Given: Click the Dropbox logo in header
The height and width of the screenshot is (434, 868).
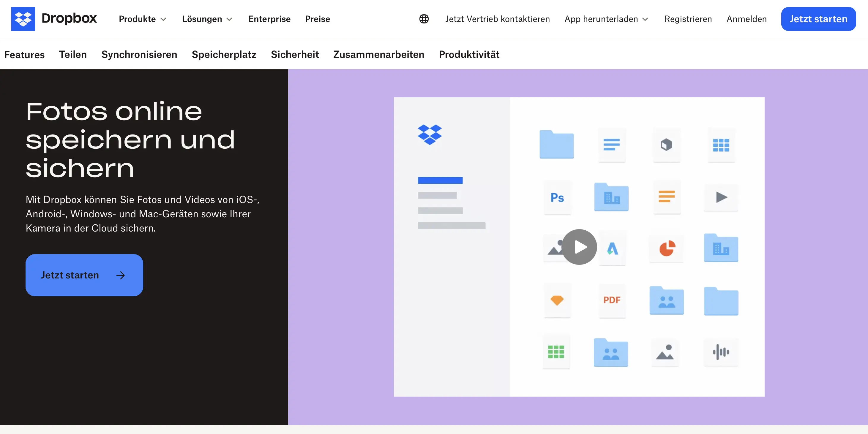Looking at the screenshot, I should [54, 19].
